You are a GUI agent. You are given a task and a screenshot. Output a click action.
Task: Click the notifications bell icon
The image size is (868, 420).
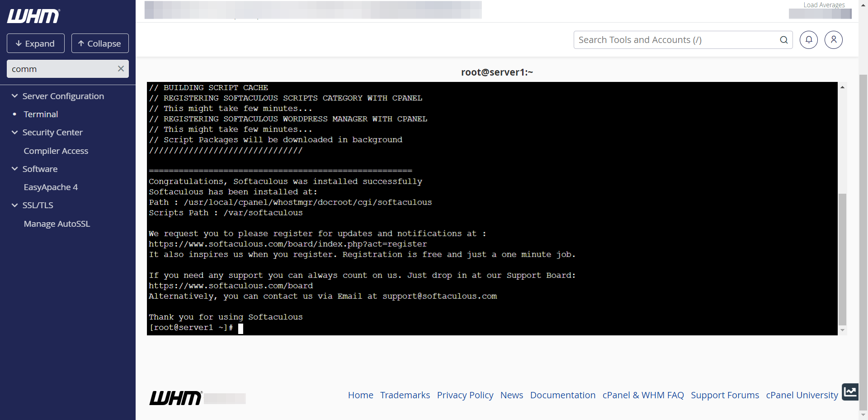[809, 40]
